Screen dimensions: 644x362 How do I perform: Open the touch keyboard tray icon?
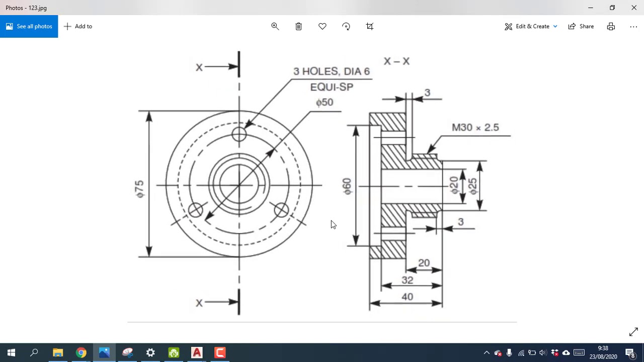(x=579, y=352)
